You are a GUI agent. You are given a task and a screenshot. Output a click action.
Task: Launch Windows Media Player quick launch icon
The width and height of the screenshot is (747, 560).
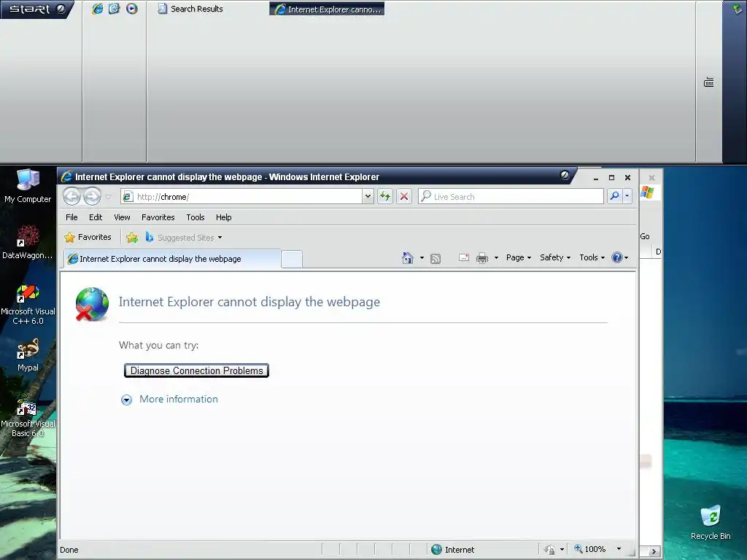pyautogui.click(x=132, y=9)
